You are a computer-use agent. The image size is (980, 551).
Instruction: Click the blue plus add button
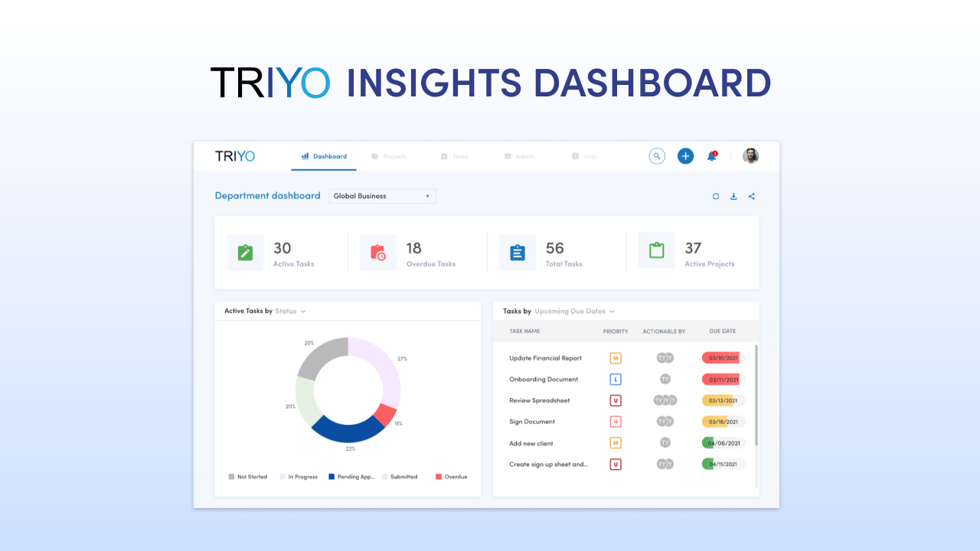coord(685,156)
